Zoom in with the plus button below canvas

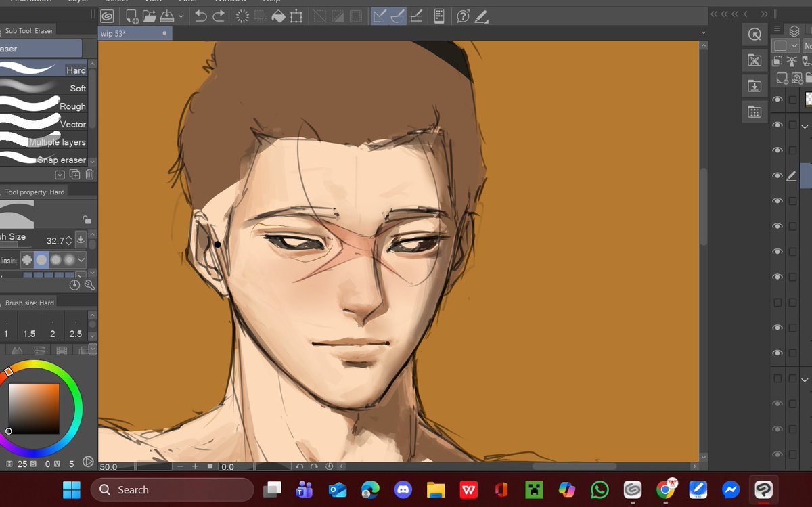[195, 466]
